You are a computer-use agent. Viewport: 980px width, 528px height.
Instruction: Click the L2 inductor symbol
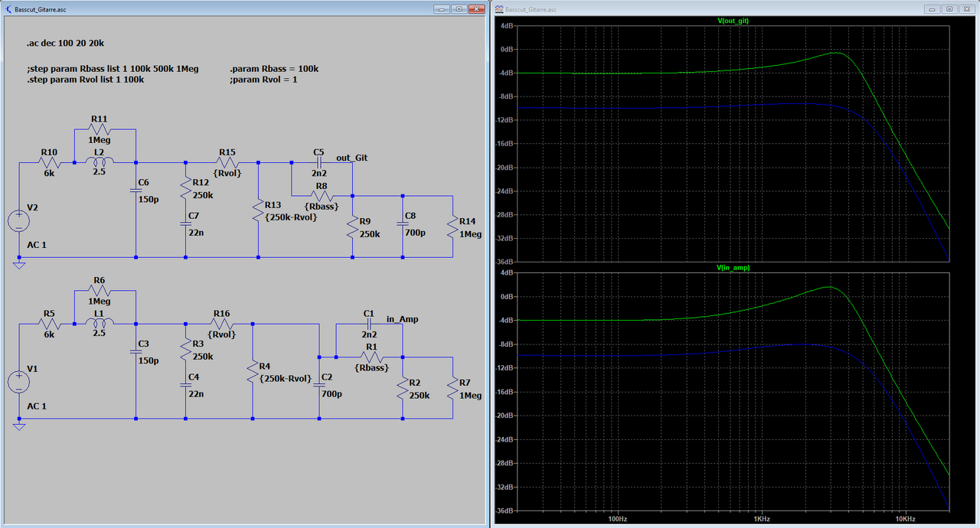(x=99, y=161)
